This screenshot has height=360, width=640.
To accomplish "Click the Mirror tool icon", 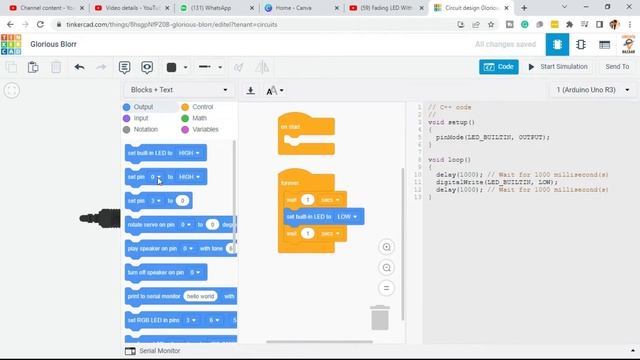I will [262, 67].
